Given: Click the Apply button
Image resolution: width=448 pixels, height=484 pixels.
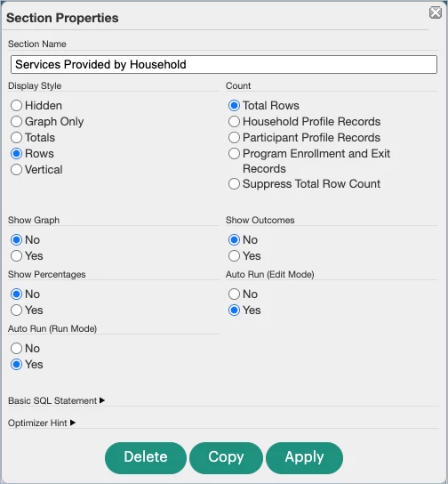Looking at the screenshot, I should [x=304, y=458].
